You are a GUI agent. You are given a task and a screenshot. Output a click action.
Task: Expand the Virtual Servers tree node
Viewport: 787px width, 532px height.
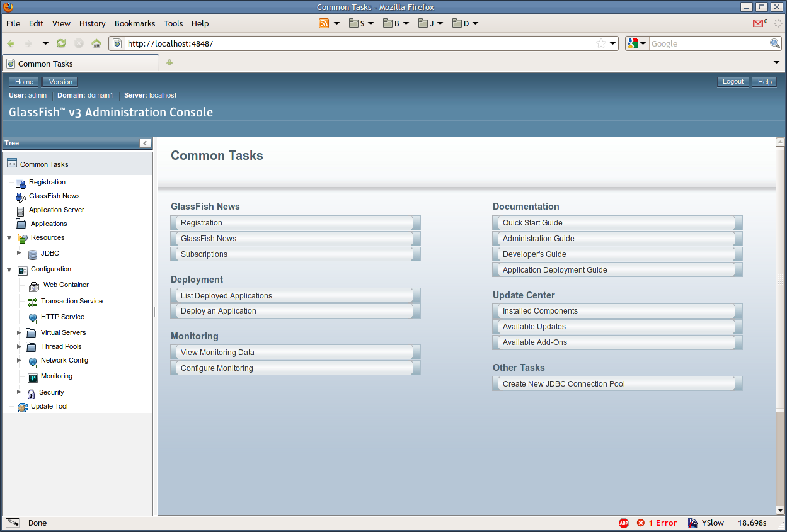click(x=19, y=332)
